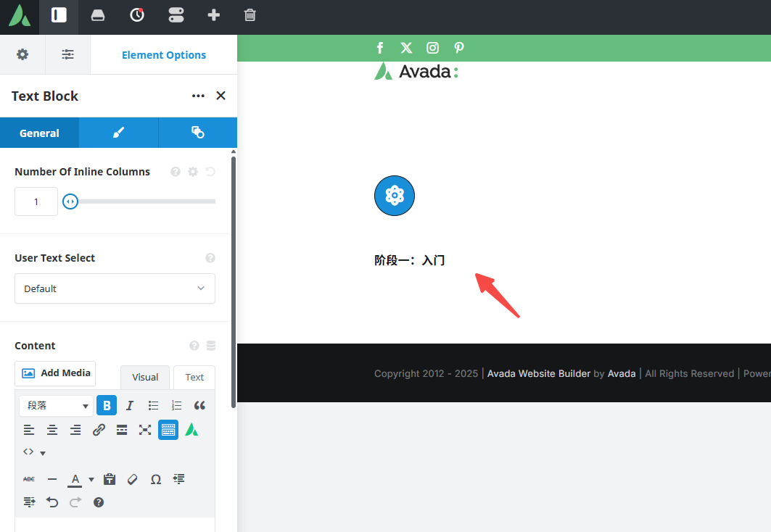
Task: Toggle the bulleted list formatting
Action: (153, 405)
